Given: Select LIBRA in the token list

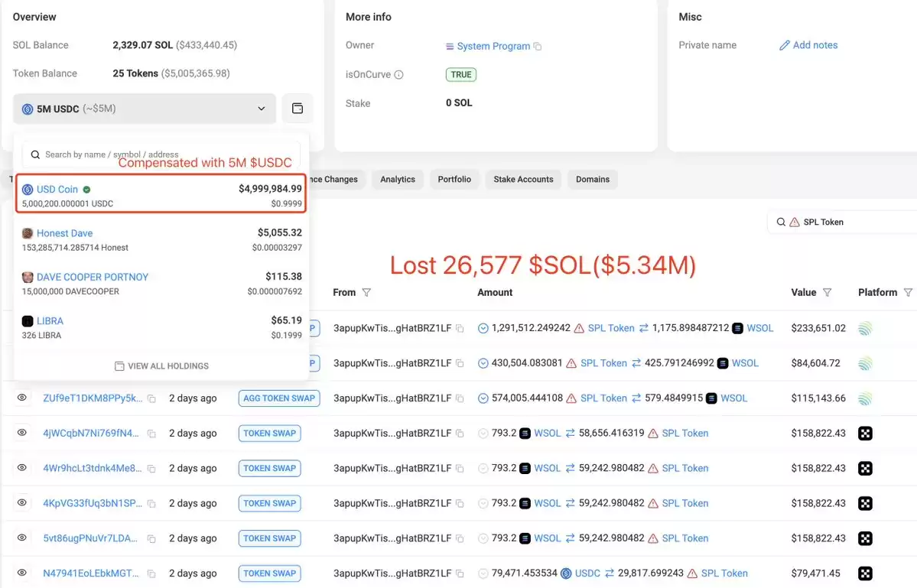Looking at the screenshot, I should tap(161, 327).
